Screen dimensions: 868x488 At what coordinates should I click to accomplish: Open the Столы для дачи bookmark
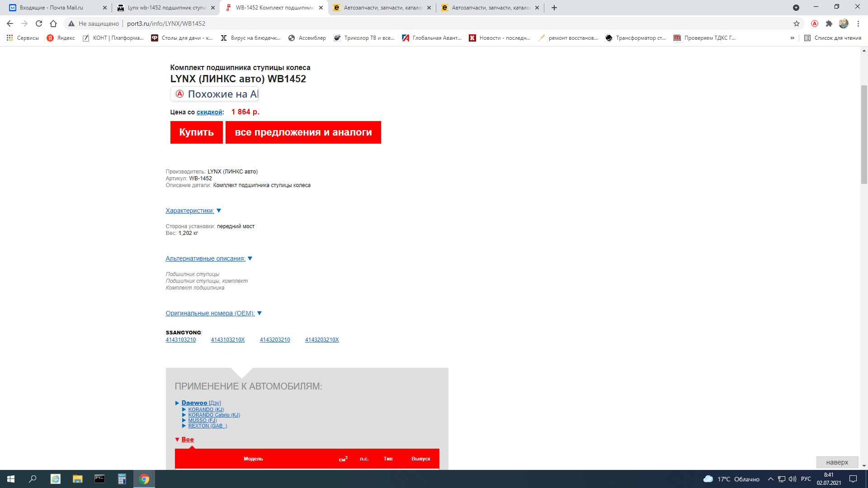coord(182,38)
